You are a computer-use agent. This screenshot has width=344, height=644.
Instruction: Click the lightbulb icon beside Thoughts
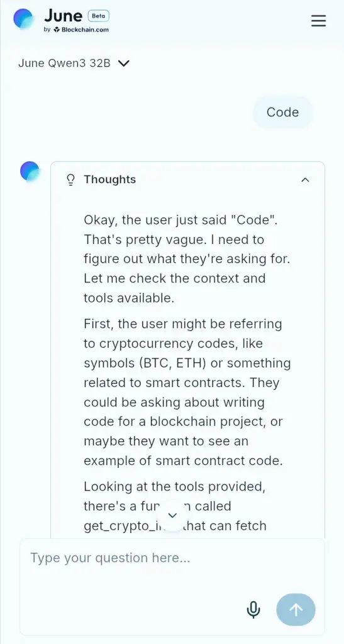click(x=70, y=179)
